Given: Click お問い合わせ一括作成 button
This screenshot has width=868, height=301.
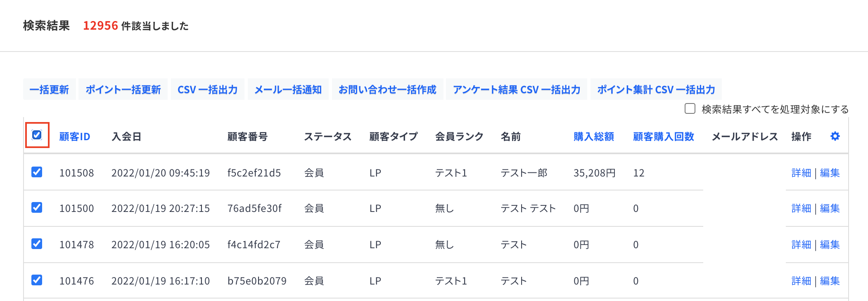Looking at the screenshot, I should click(387, 89).
